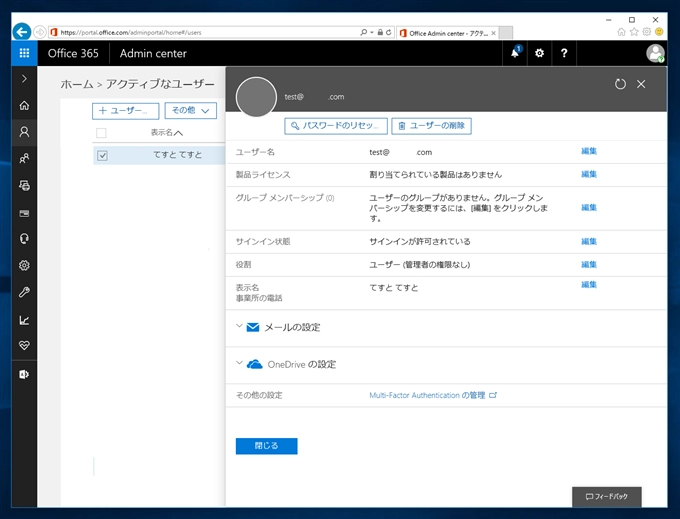This screenshot has width=680, height=519.
Task: Open a new browser tab
Action: [506, 33]
